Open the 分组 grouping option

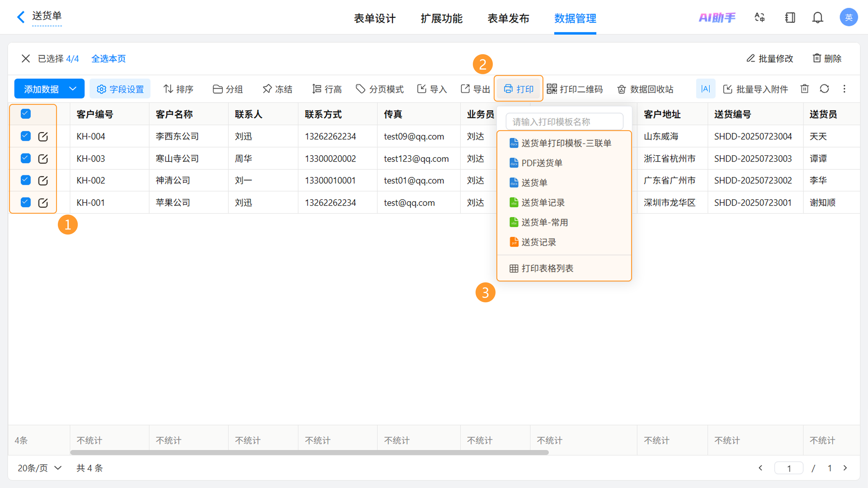(228, 89)
